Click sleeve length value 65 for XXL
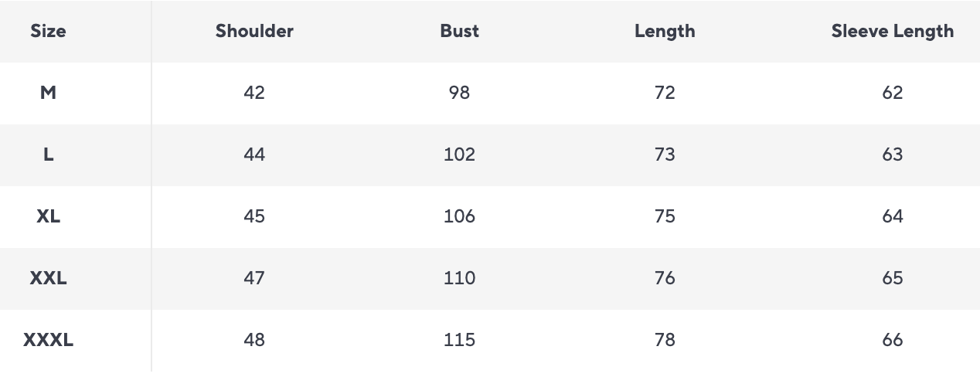 [892, 278]
